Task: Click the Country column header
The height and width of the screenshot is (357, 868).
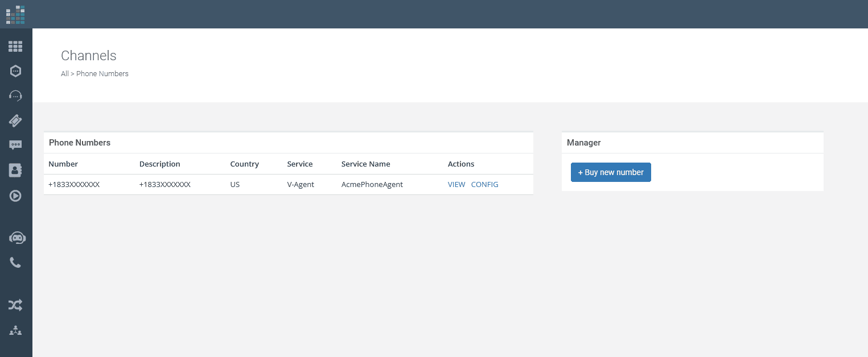Action: (x=245, y=164)
